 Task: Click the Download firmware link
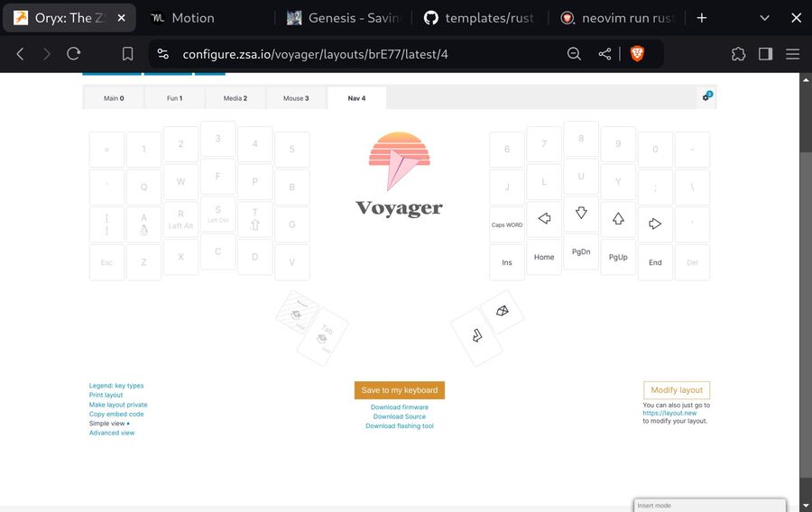tap(399, 407)
